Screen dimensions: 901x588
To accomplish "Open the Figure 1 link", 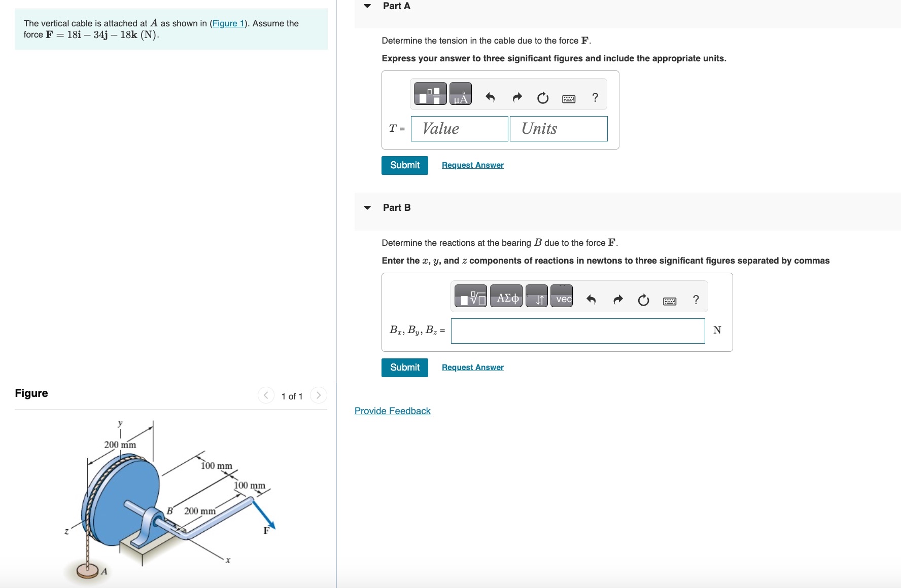I will tap(228, 23).
